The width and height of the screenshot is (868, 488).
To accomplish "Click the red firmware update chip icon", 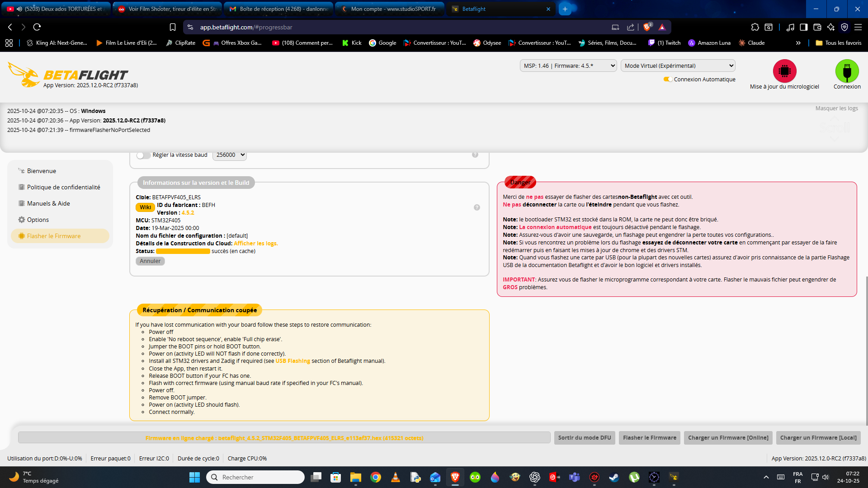I will coord(784,71).
